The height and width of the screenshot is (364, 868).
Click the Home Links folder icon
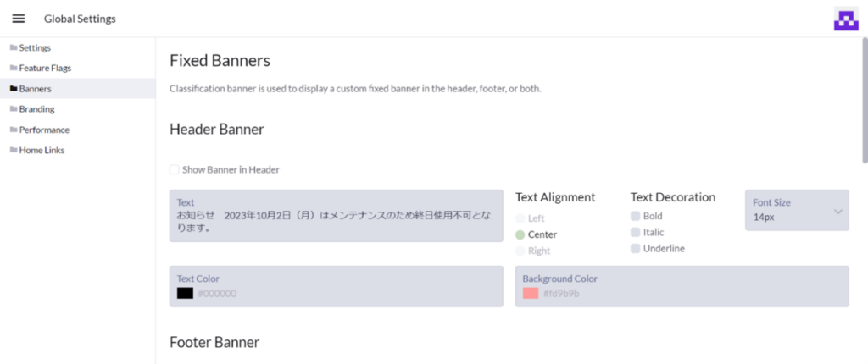click(14, 150)
